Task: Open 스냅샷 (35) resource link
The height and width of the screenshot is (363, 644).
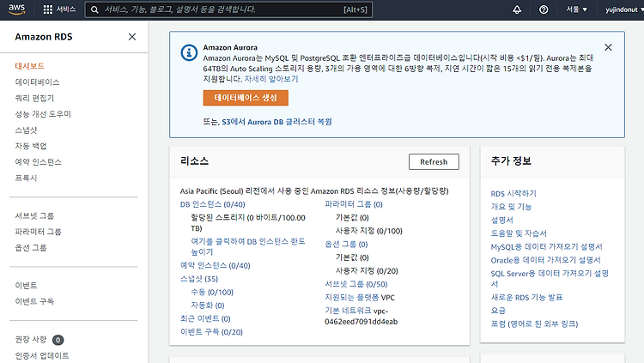Action: [199, 279]
